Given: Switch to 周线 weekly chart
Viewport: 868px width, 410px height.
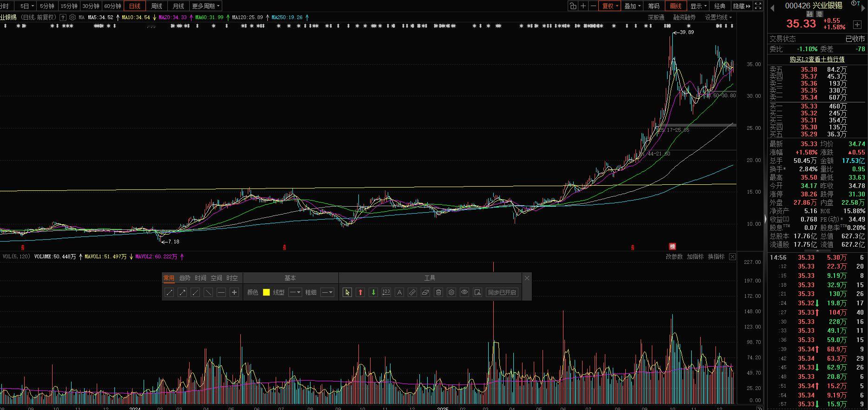Looking at the screenshot, I should click(x=157, y=6).
